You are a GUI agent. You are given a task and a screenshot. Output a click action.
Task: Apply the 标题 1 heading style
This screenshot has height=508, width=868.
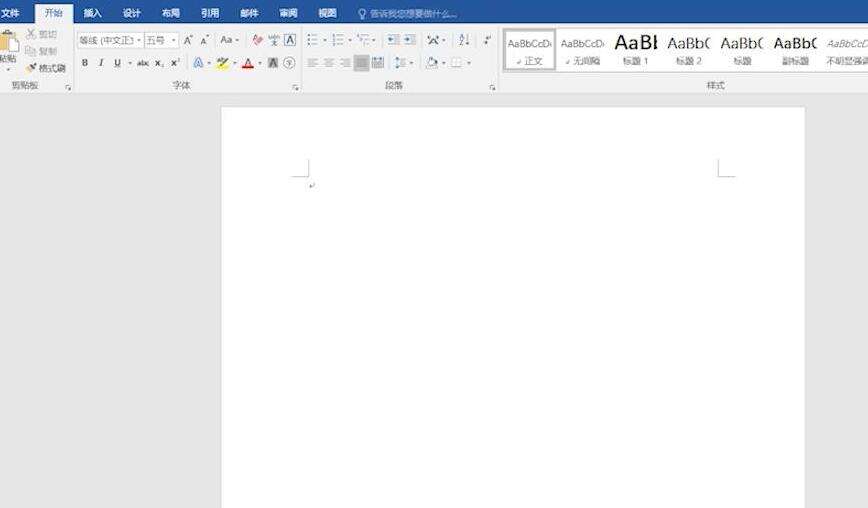tap(635, 49)
